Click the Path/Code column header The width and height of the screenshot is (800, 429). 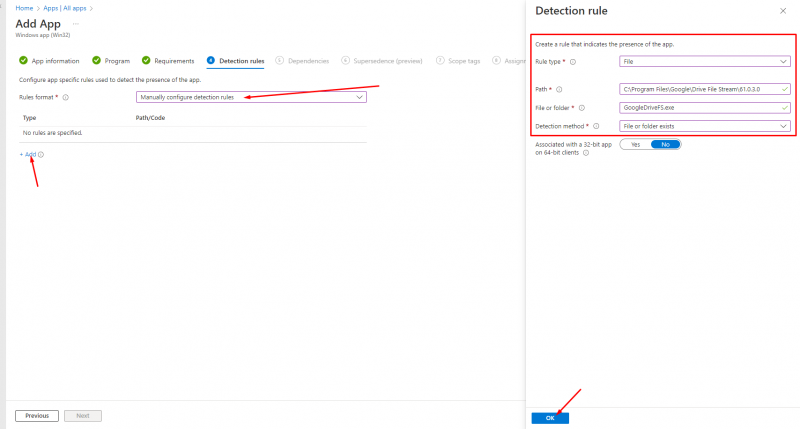click(x=151, y=118)
